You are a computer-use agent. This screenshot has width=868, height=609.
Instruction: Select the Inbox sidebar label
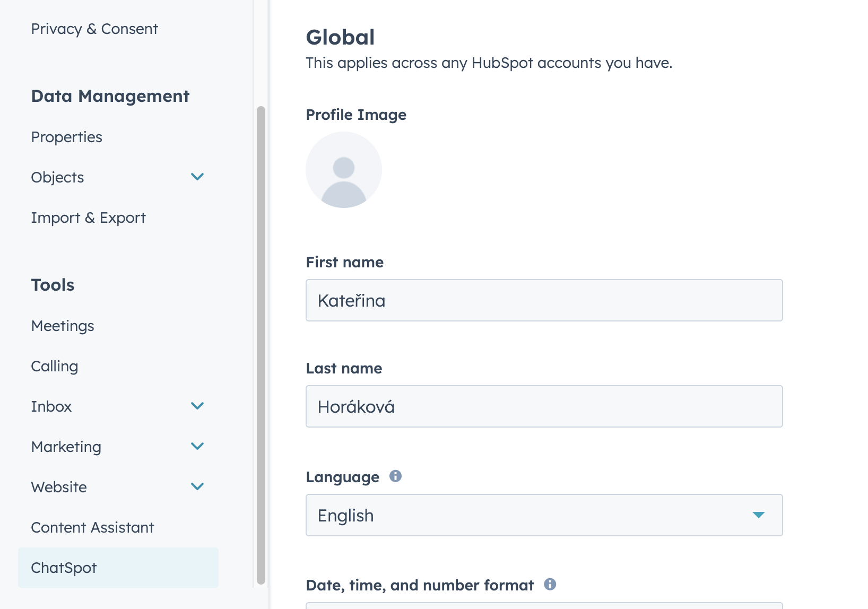[51, 406]
